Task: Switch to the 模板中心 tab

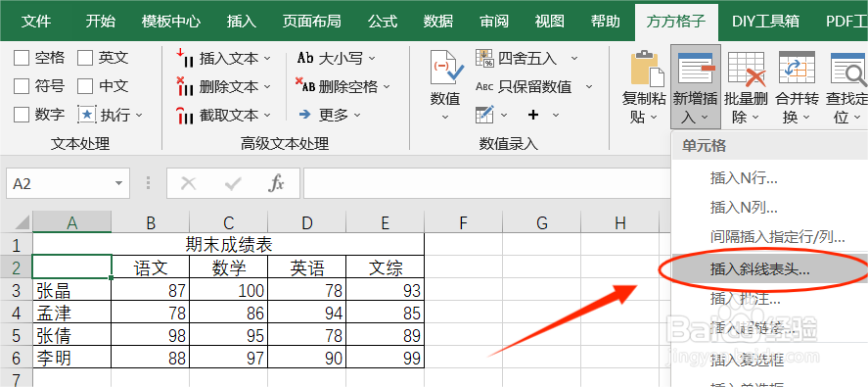Action: 171,22
